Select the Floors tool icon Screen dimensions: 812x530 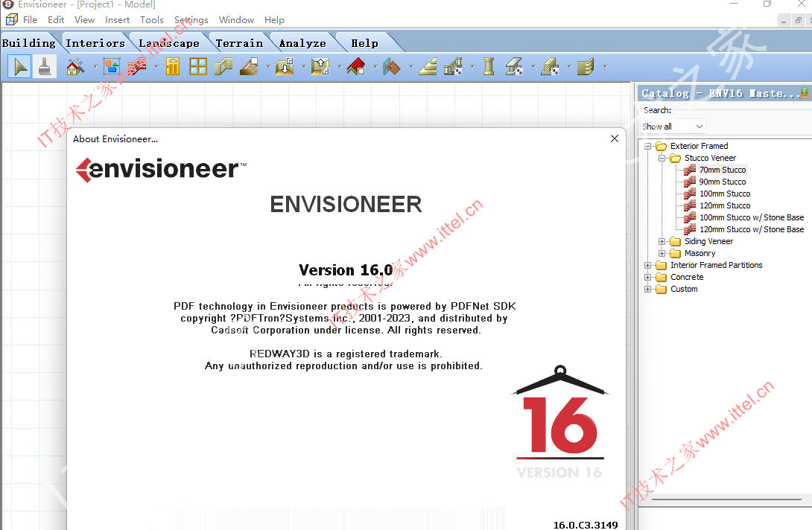[x=249, y=67]
